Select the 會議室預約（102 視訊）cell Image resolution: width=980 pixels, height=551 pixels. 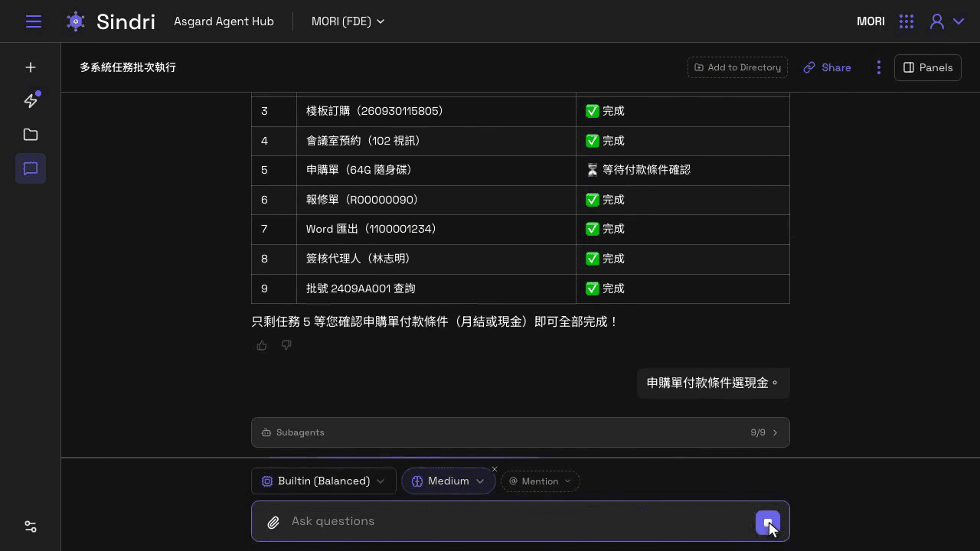tap(436, 142)
